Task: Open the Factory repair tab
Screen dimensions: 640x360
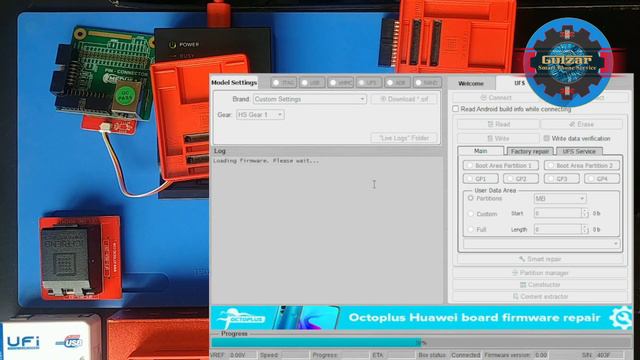Action: pyautogui.click(x=530, y=151)
